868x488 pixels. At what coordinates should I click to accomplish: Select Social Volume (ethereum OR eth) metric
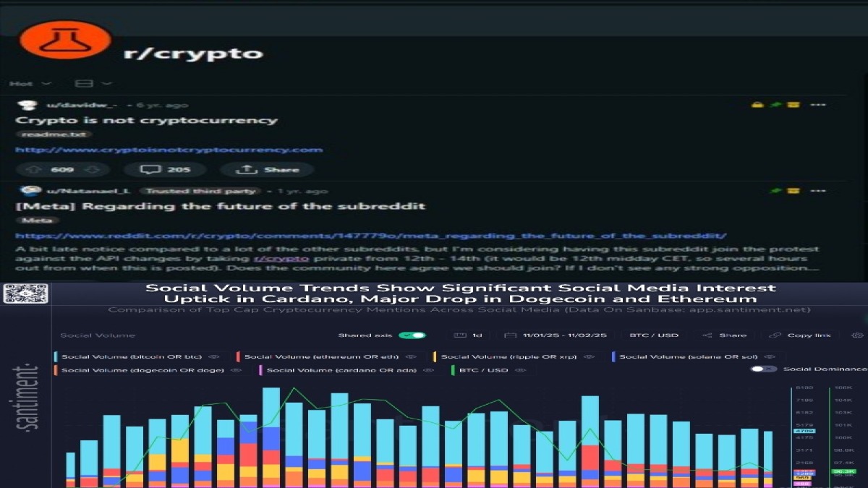pyautogui.click(x=322, y=356)
